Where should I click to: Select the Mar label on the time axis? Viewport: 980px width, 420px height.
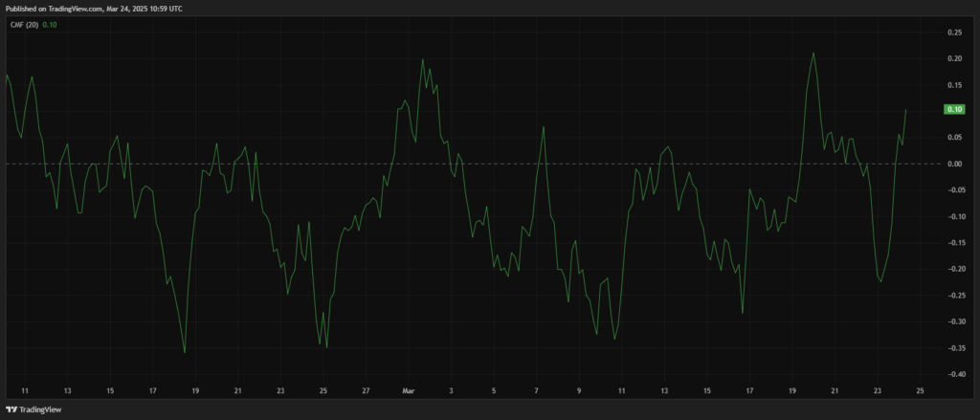(408, 391)
